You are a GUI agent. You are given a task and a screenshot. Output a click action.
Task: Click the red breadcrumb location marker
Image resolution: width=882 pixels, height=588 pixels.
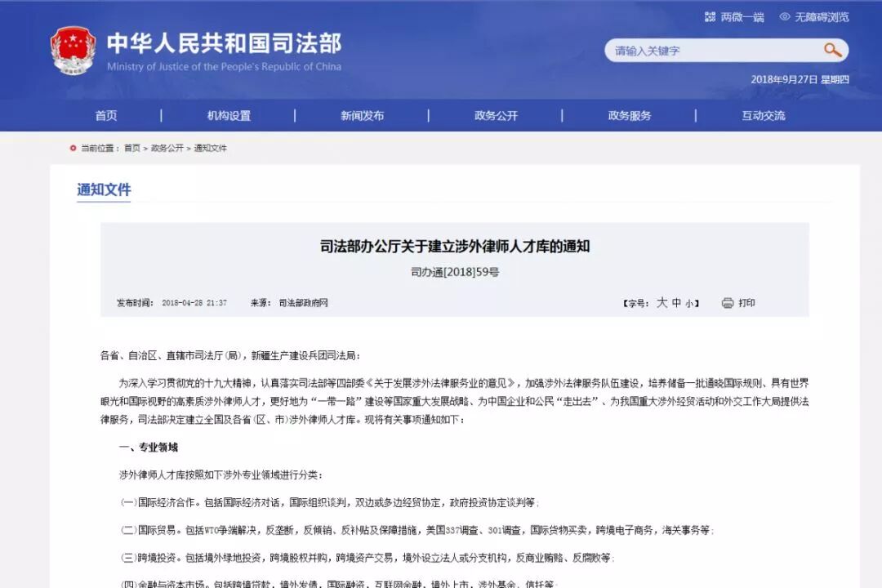[73, 148]
